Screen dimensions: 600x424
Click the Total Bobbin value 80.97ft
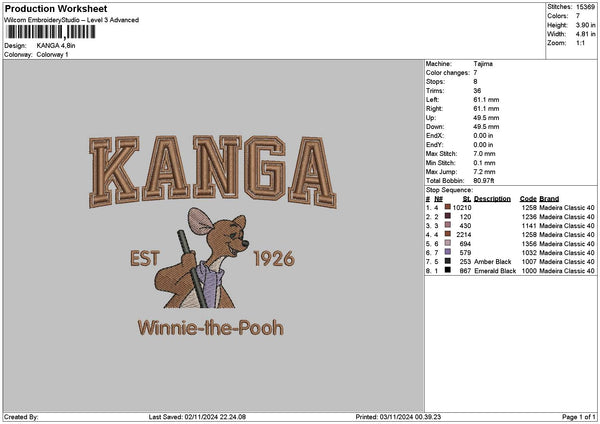[x=484, y=181]
